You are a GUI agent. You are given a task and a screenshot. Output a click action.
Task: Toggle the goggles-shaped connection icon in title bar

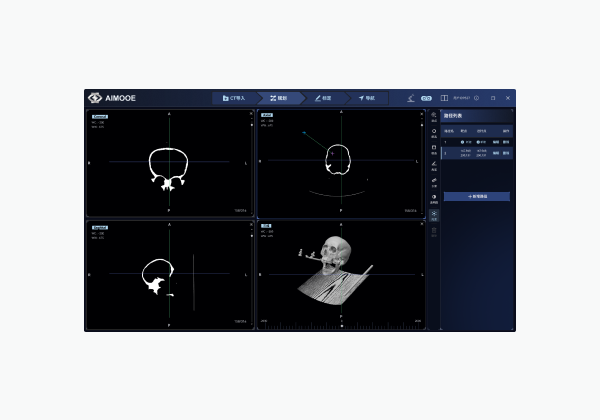click(x=426, y=98)
